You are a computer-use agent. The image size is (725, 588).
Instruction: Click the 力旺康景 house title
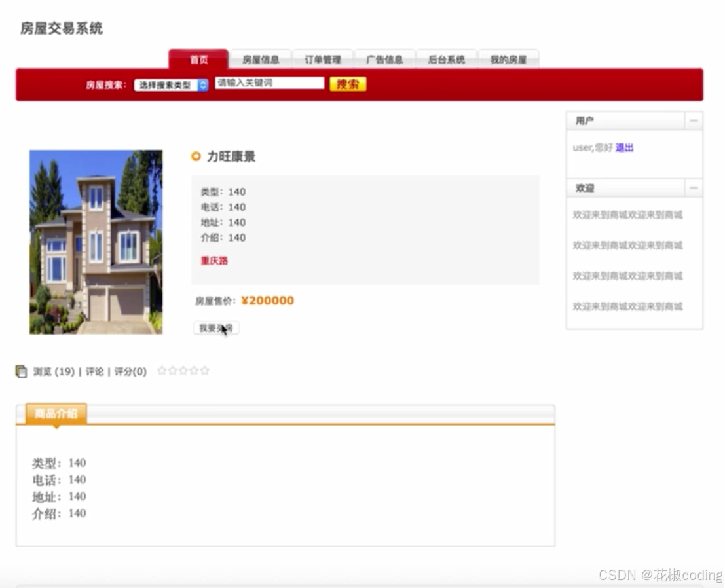(x=231, y=156)
